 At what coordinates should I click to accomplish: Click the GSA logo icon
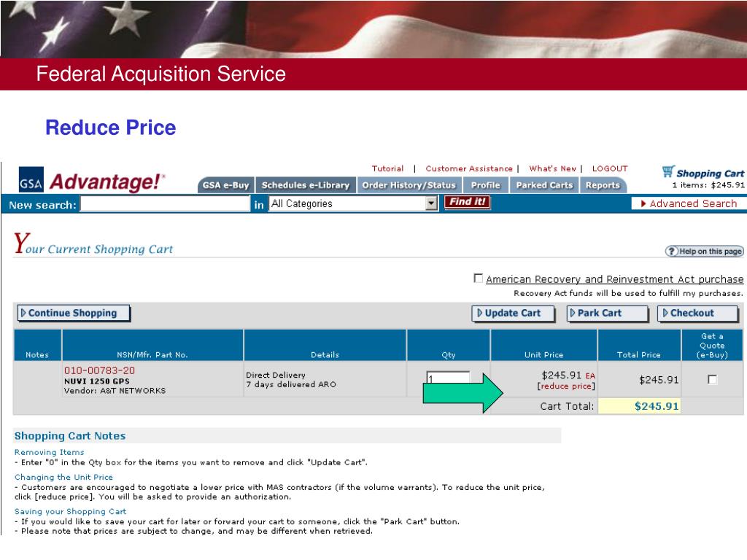(31, 179)
